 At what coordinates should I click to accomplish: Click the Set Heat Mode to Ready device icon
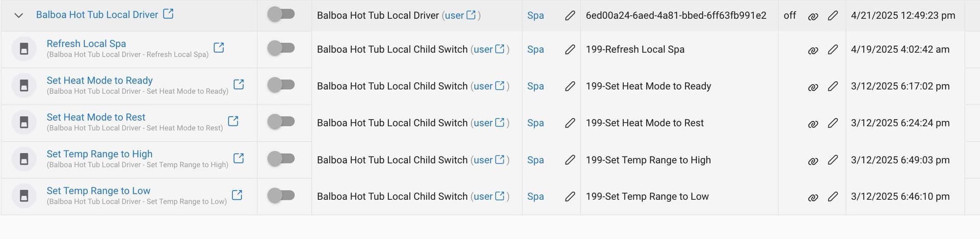coord(24,86)
